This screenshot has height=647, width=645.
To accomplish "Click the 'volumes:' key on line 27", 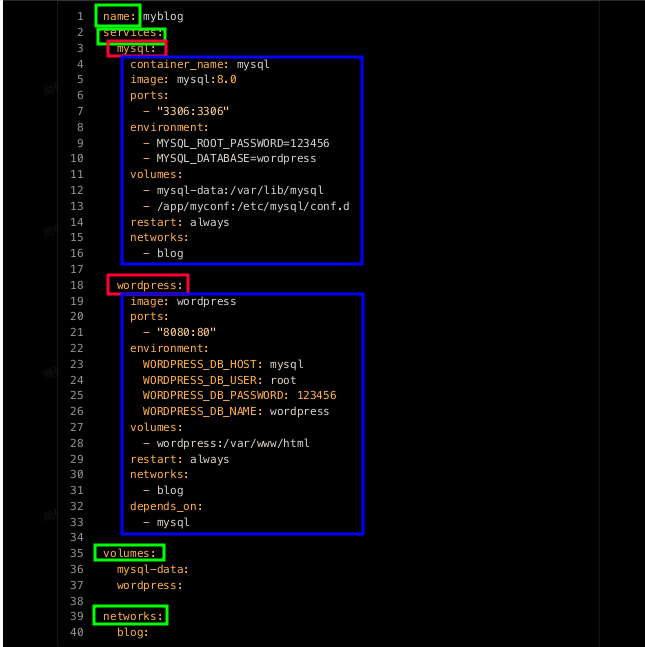I will (x=156, y=427).
